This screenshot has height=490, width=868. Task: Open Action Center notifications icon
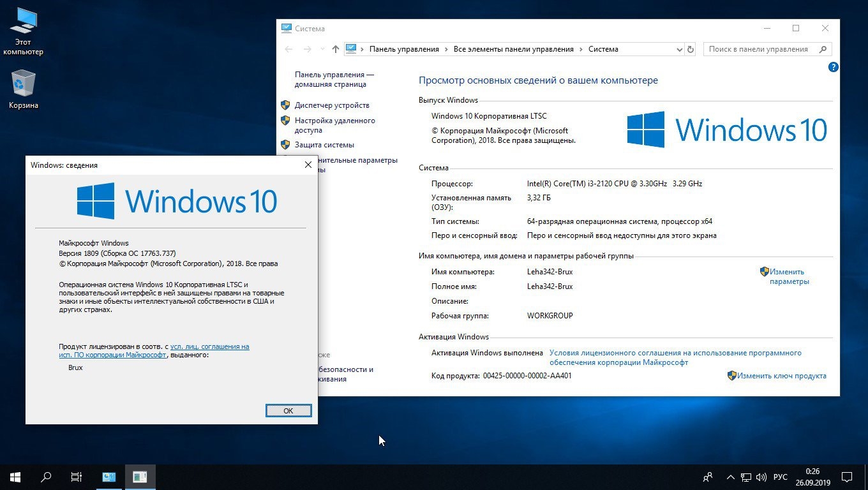(847, 477)
